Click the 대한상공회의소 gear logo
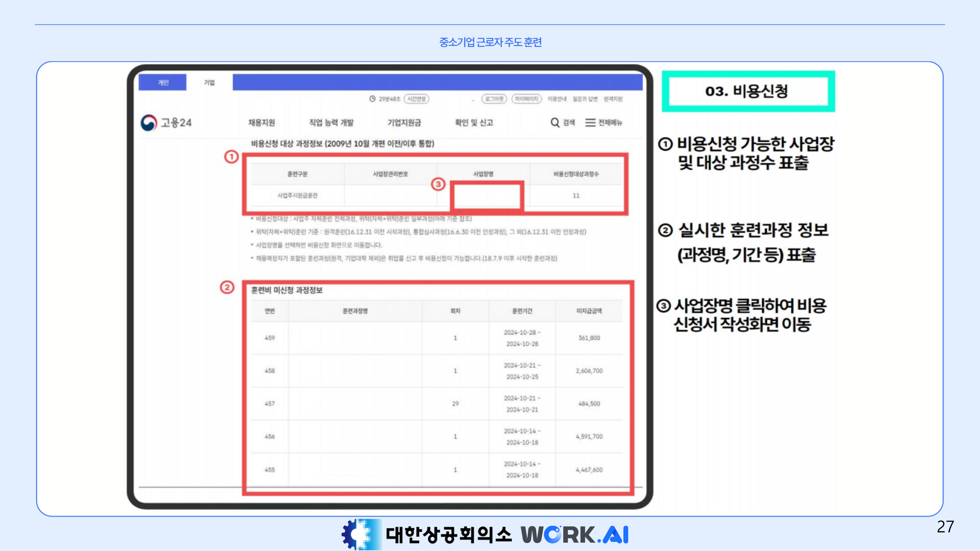 pos(361,534)
